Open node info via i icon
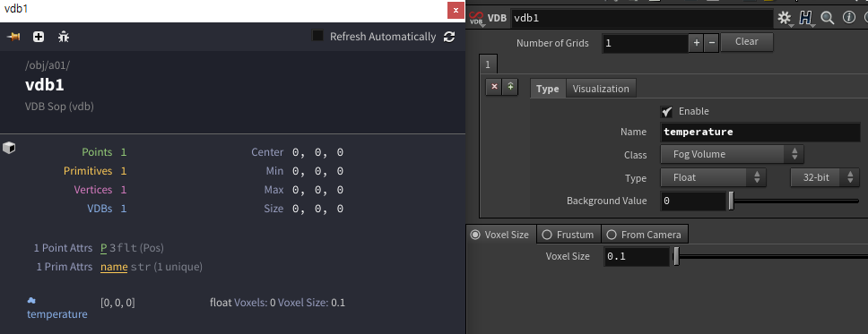This screenshot has height=334, width=868. tap(848, 18)
